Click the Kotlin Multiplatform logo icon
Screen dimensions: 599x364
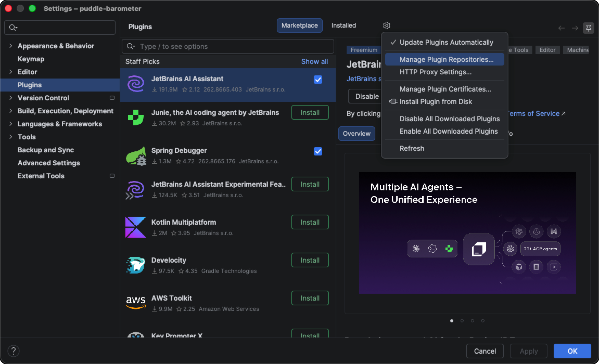[x=136, y=227]
